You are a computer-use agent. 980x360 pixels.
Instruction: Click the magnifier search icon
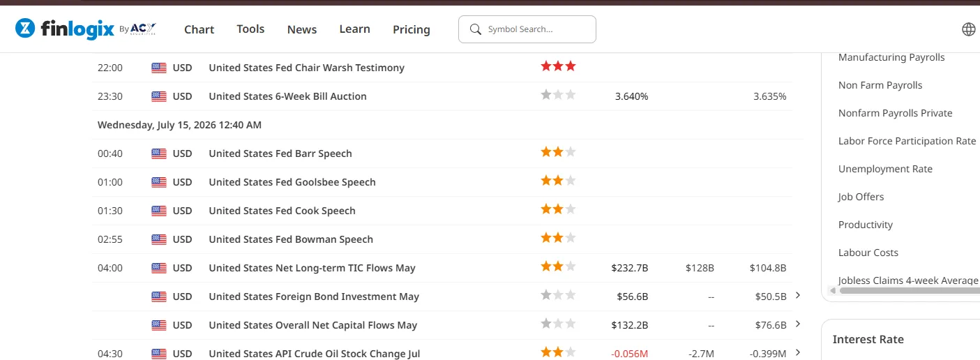(476, 29)
